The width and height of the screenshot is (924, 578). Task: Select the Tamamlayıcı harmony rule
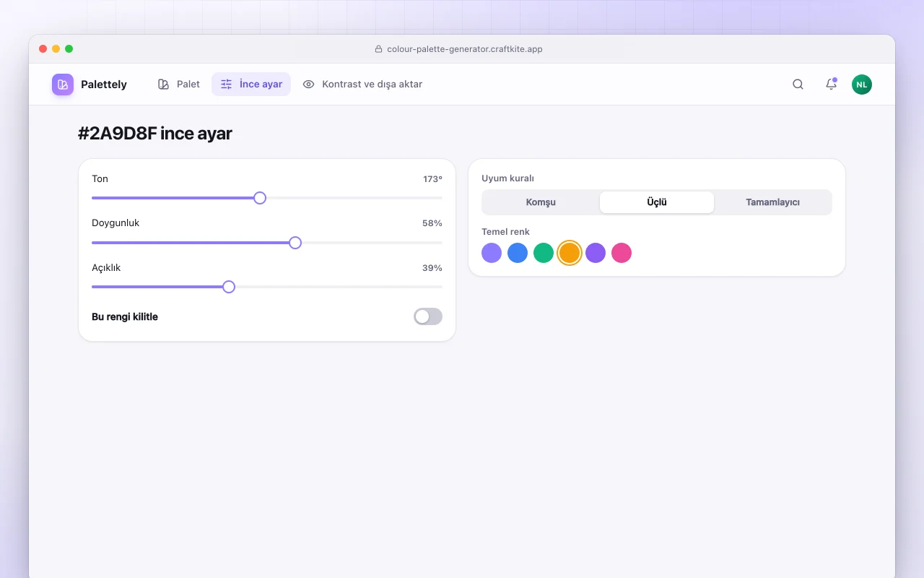pos(772,202)
